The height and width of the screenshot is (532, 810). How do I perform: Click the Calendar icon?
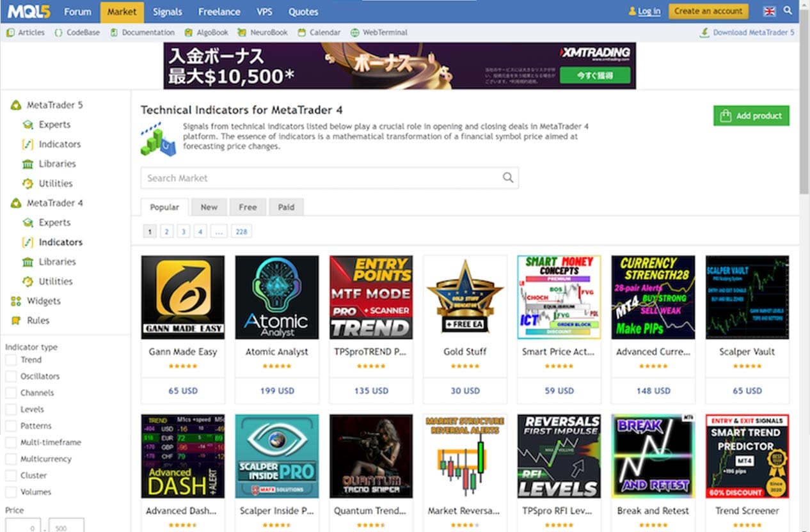pyautogui.click(x=301, y=33)
